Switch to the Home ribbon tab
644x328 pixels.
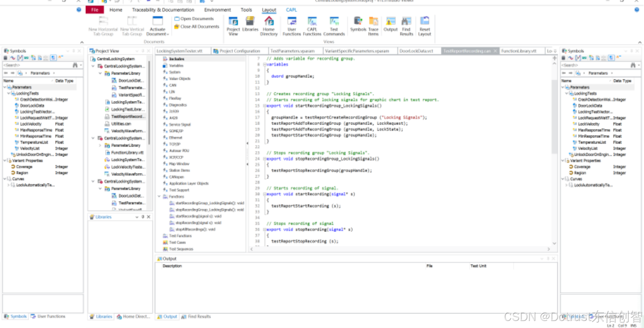[116, 10]
